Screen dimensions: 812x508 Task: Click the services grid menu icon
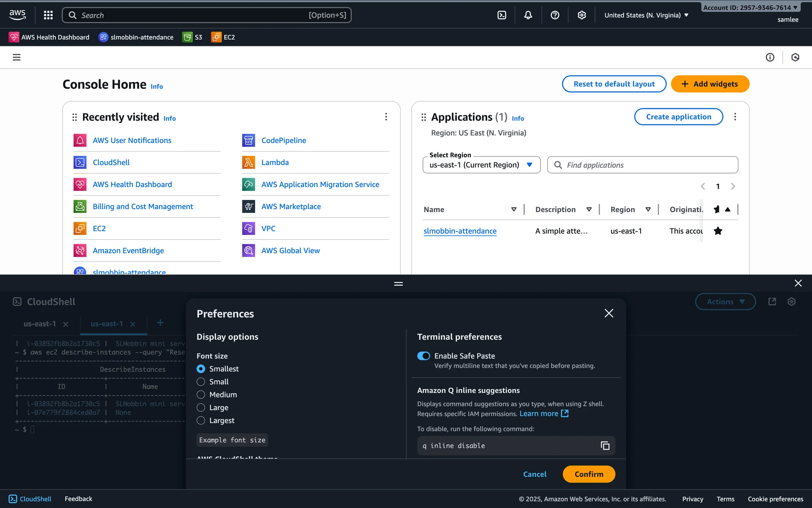pyautogui.click(x=48, y=15)
